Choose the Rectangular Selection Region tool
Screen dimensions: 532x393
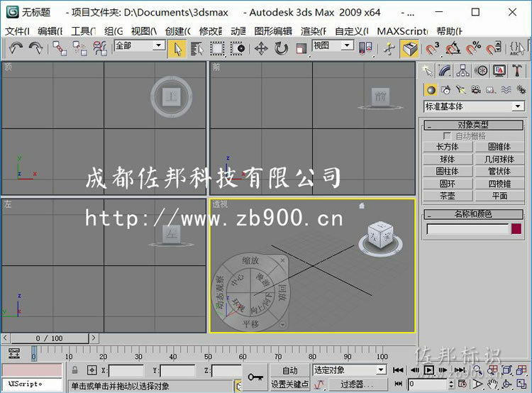coord(217,48)
